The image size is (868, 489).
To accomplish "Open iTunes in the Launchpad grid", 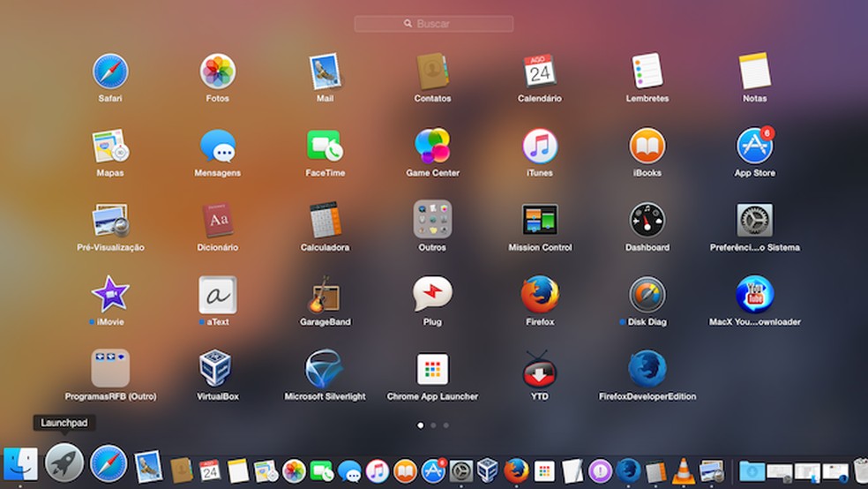I will point(540,147).
